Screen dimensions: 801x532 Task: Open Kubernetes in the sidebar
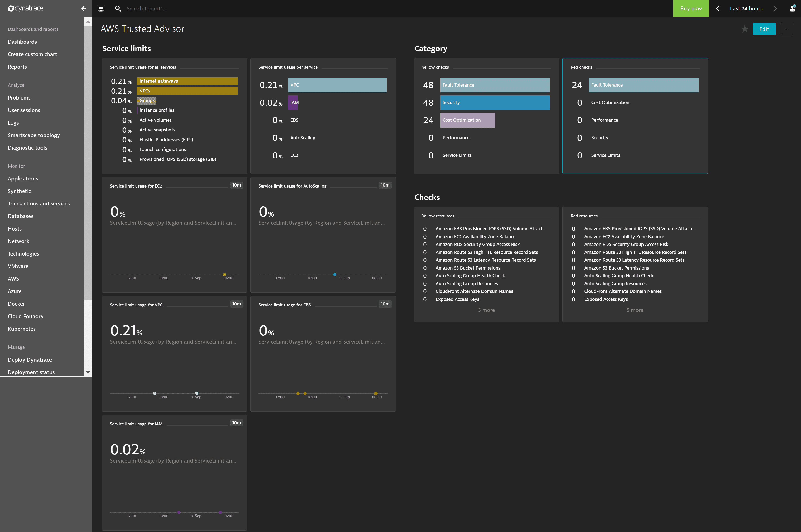pyautogui.click(x=22, y=329)
